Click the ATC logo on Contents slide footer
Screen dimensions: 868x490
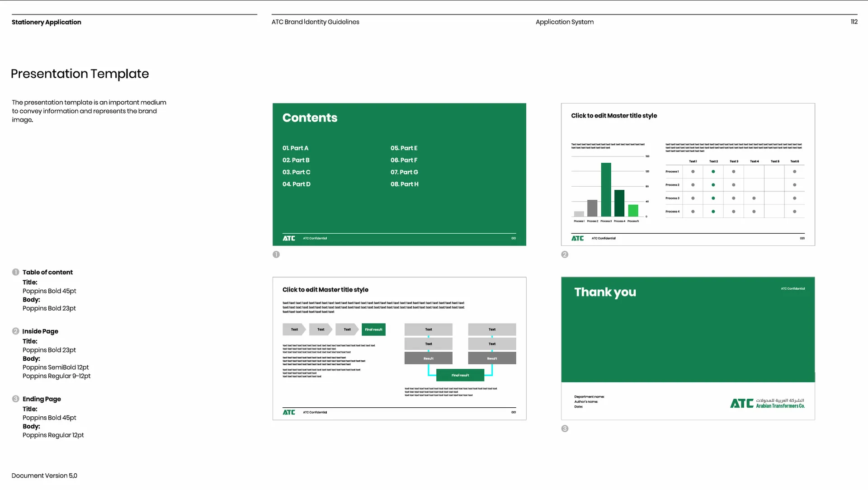pos(289,238)
